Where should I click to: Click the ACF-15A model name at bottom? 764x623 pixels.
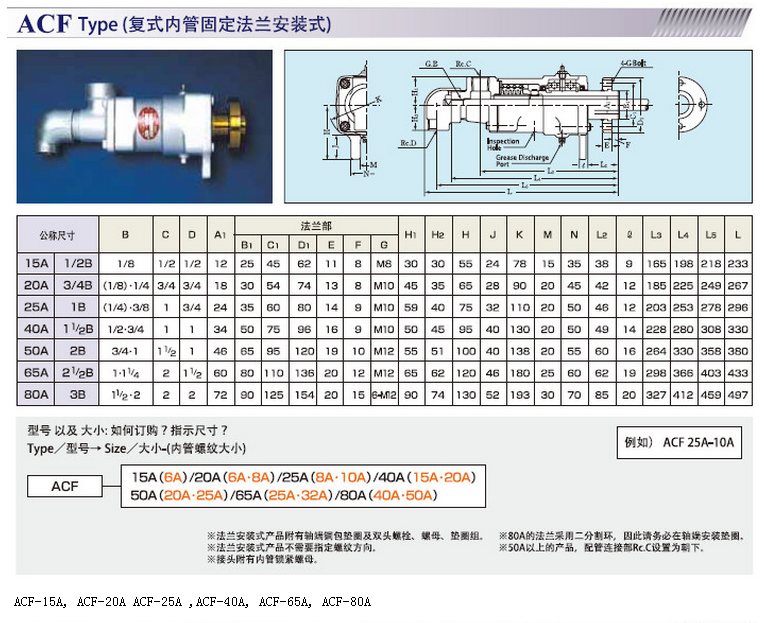40,602
